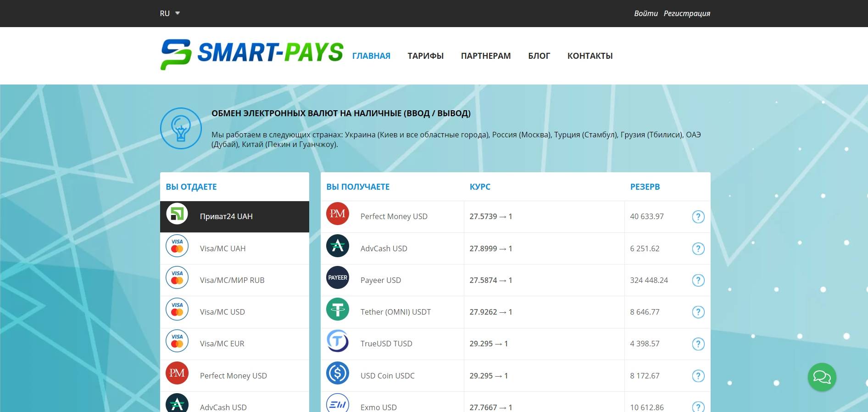Open reserve help for Payeer USD

point(698,280)
